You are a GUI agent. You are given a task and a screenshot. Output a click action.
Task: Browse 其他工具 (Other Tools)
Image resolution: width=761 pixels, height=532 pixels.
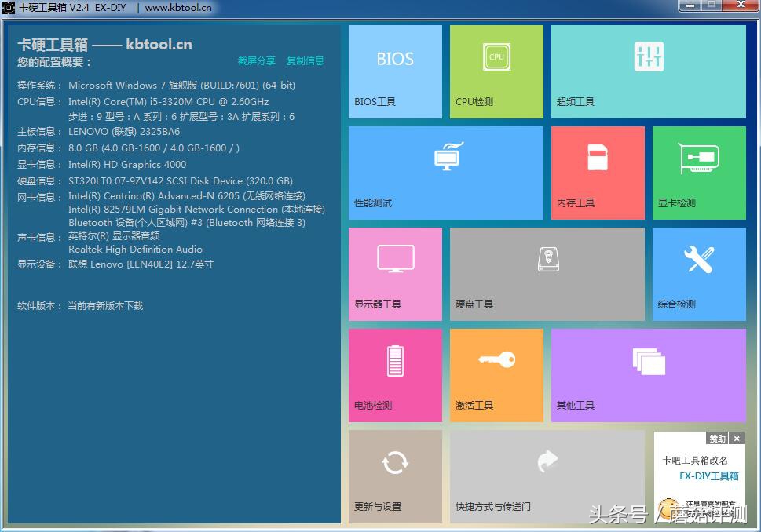pyautogui.click(x=648, y=375)
